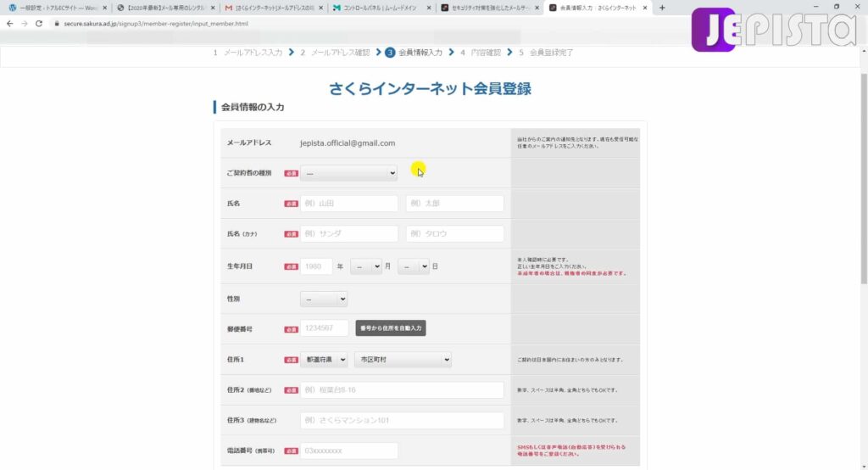Click the 電話番号 phone number field
Viewport: 868px width, 470px height.
pyautogui.click(x=348, y=450)
